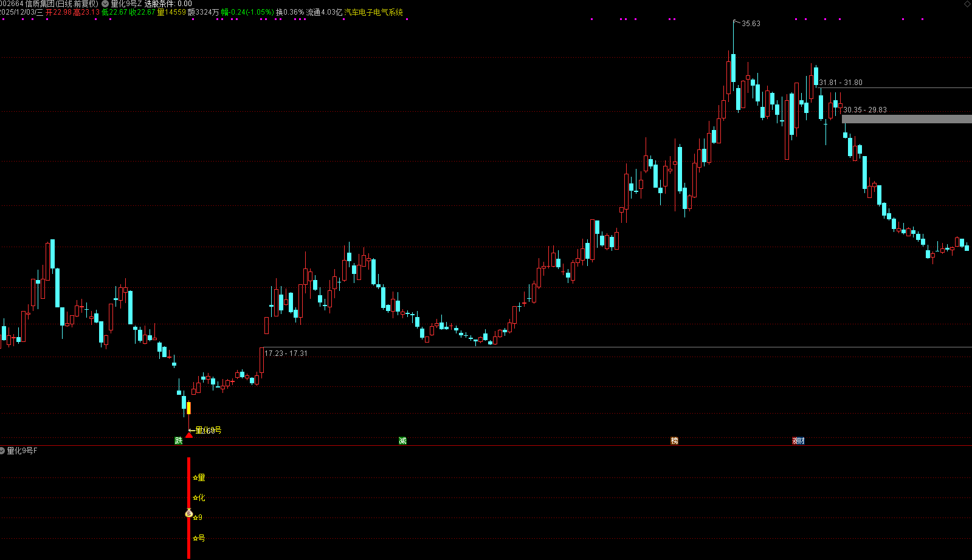972x560 pixels.
Task: Click the gray 30.35 - 29.83 gap bar
Action: pos(906,119)
